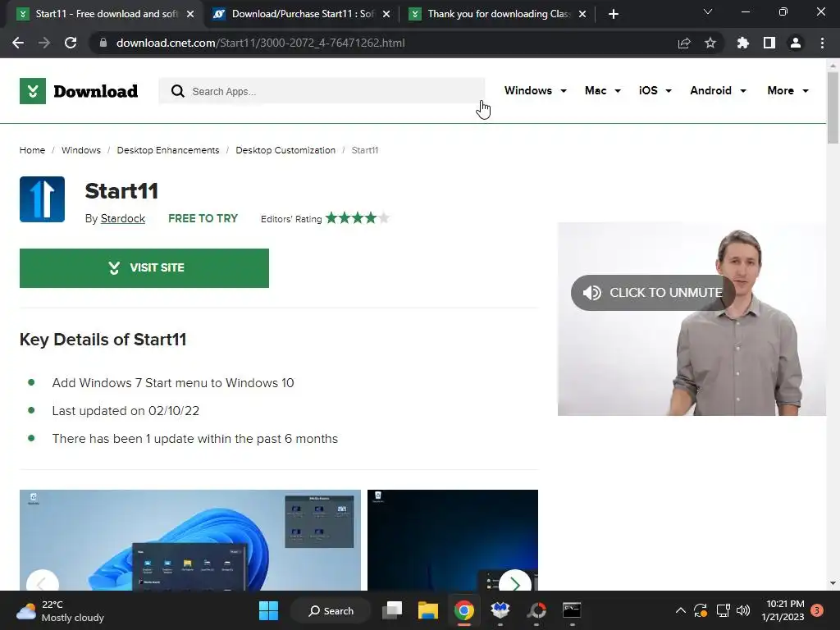Click the sync update tray icon
840x630 pixels.
click(701, 610)
